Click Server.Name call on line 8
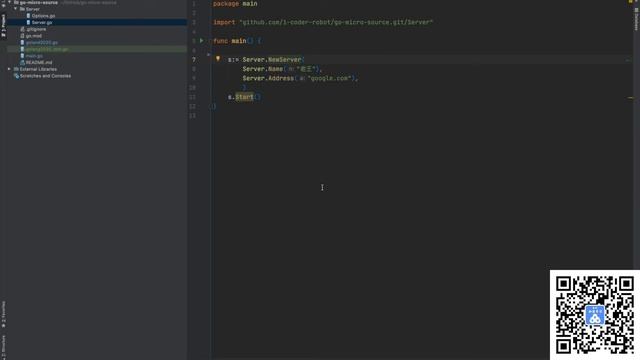Viewport: 640px width, 360px height. click(x=262, y=69)
